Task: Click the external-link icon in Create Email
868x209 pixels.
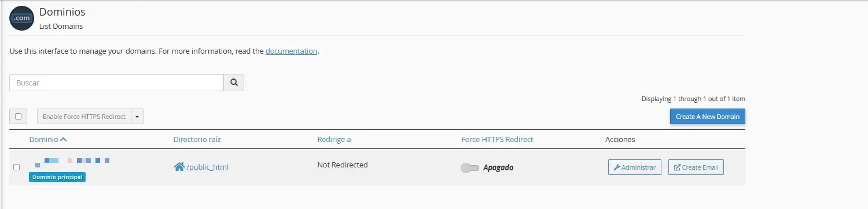Action: pyautogui.click(x=677, y=167)
